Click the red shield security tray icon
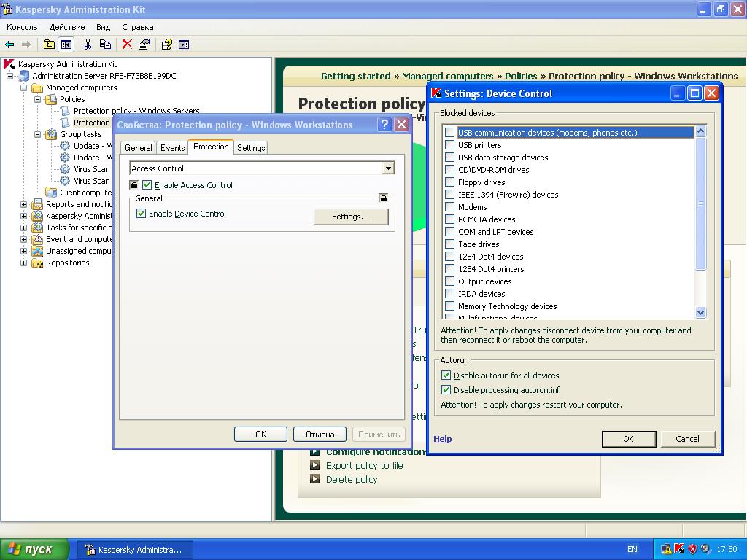The width and height of the screenshot is (747, 560). 692,548
